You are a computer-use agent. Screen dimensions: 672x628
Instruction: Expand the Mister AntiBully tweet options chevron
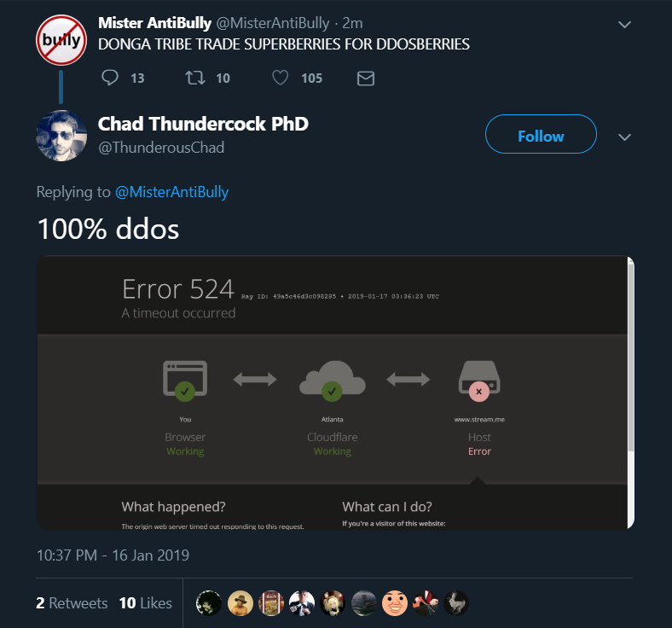point(624,25)
